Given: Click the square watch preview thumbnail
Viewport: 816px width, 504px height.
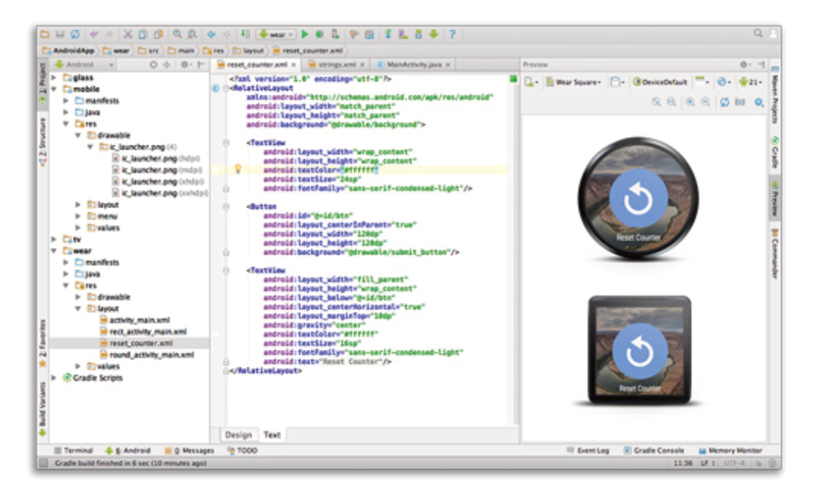Looking at the screenshot, I should coord(639,351).
